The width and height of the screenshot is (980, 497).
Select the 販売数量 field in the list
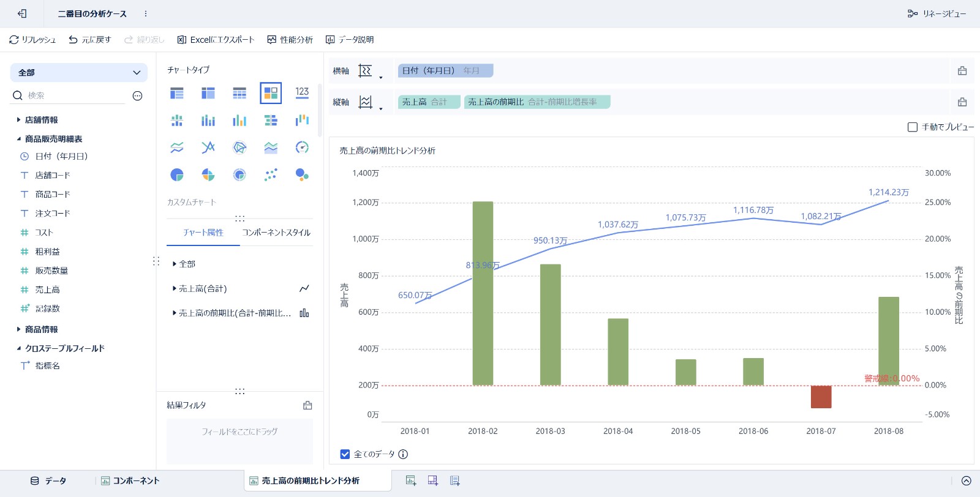(51, 271)
